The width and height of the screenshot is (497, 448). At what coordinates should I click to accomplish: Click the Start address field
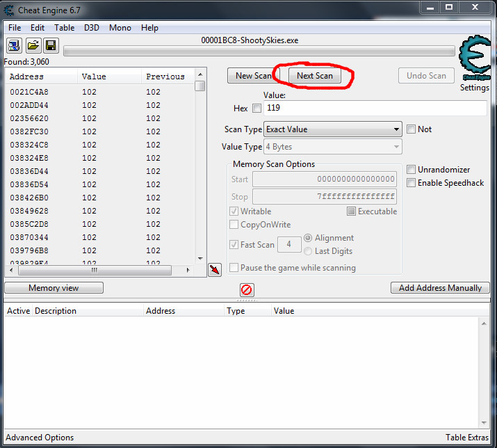pos(325,179)
